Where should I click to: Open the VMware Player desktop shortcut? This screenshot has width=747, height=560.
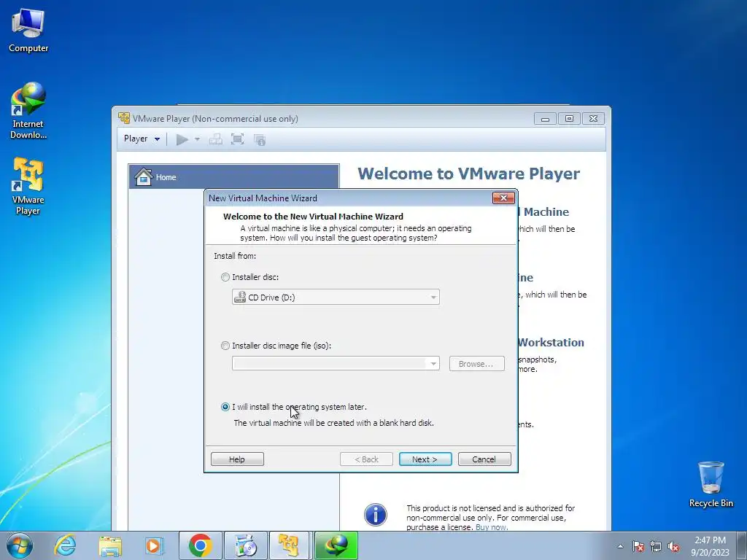pyautogui.click(x=28, y=186)
